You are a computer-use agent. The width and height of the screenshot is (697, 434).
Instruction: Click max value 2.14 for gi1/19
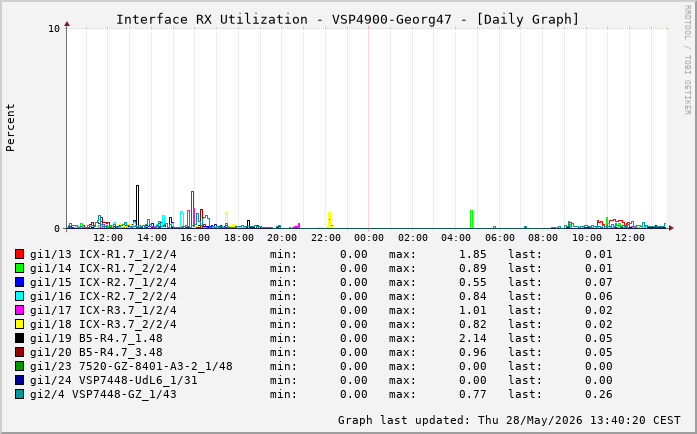click(x=473, y=338)
